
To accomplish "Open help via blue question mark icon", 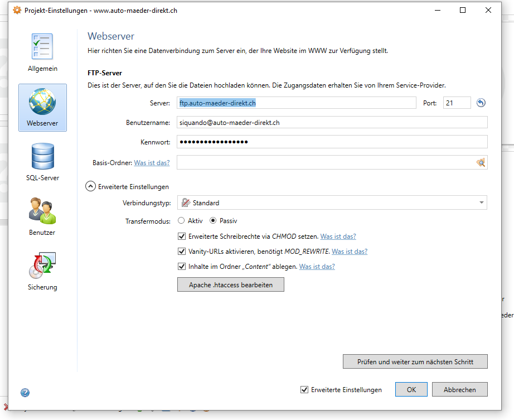I will [25, 392].
